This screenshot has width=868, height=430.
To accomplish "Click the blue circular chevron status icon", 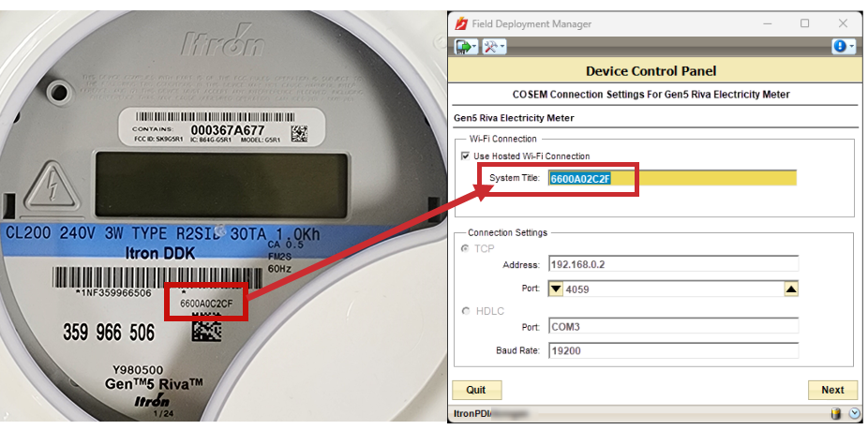I will tap(854, 413).
